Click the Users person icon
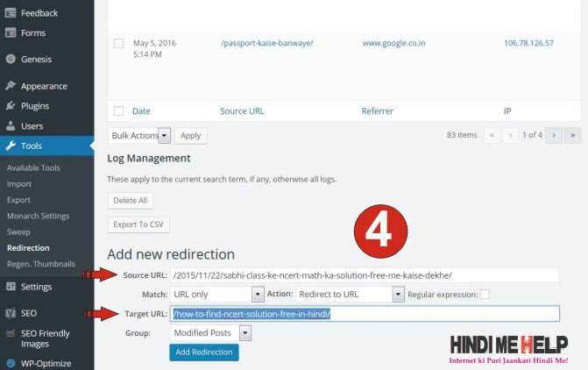 click(x=11, y=125)
